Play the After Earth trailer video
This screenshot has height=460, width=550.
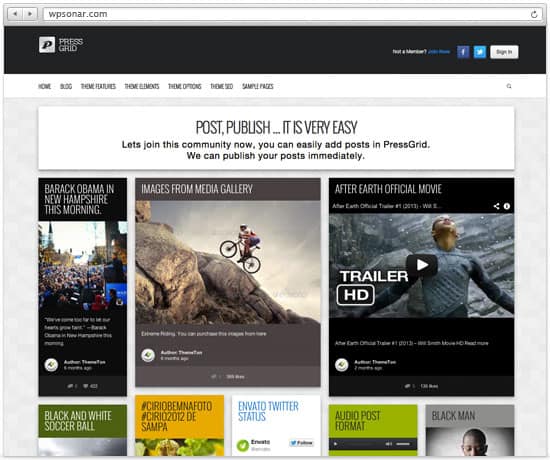pos(422,265)
